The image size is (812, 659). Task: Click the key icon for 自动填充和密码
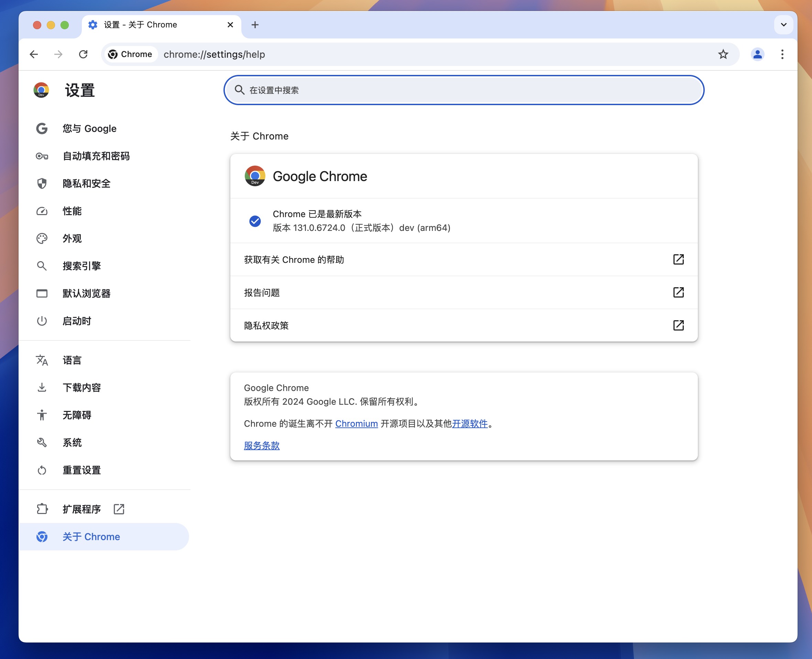42,156
